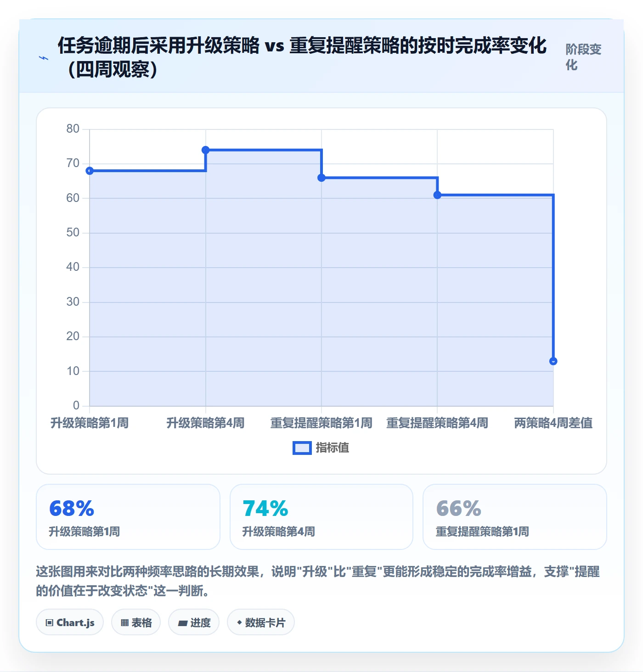Open the 68% 升级策略第1周 data card
The image size is (643, 672).
tap(128, 517)
